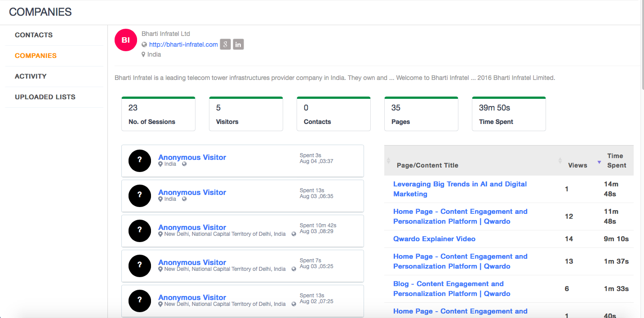Open Anonymous Visitor from Aug 02, 07:25
This screenshot has height=318, width=644.
point(192,297)
